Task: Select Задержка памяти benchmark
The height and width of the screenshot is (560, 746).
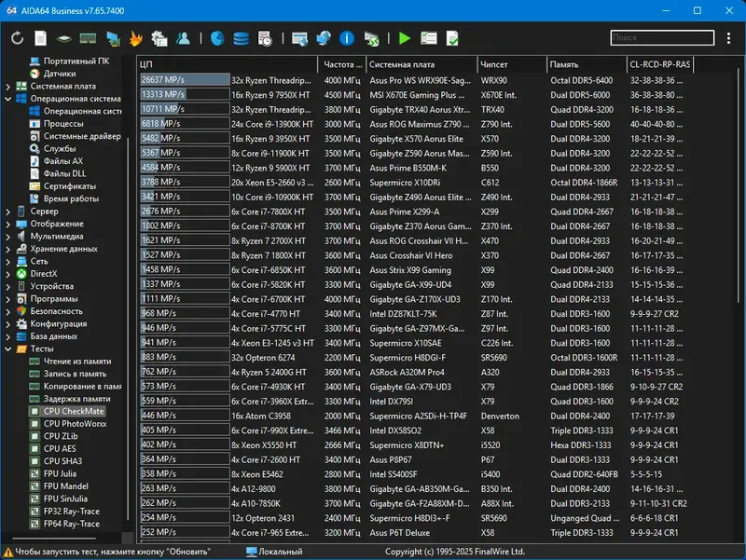Action: tap(77, 399)
